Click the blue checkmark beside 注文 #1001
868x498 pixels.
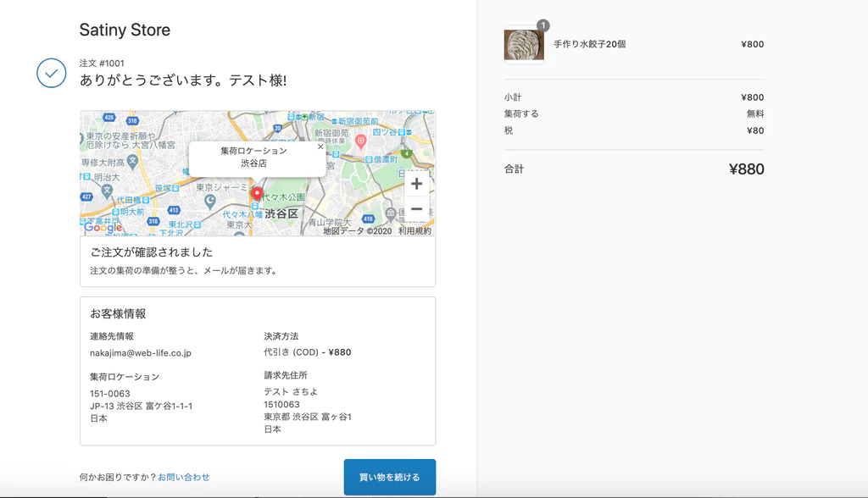point(51,74)
